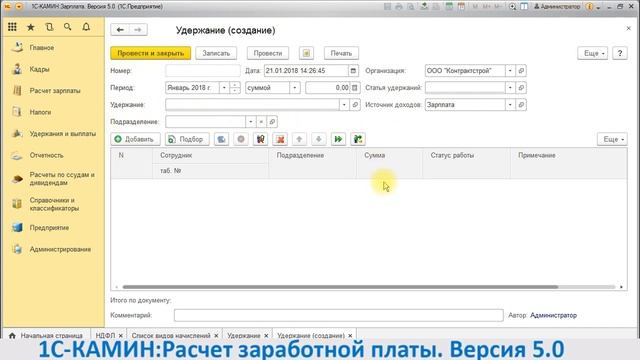This screenshot has width=640, height=360.
Task: Open the calculator for the amount field
Action: pos(355,88)
